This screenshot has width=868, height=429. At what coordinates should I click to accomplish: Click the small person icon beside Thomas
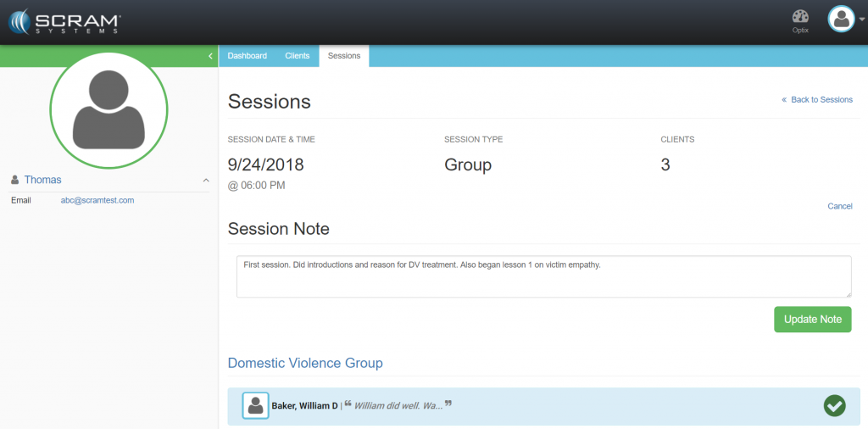tap(15, 180)
